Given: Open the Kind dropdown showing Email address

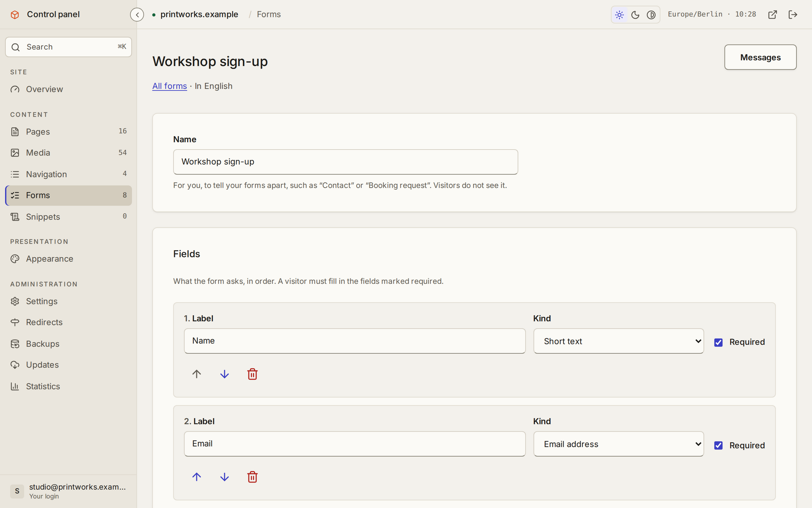Looking at the screenshot, I should coord(618,444).
